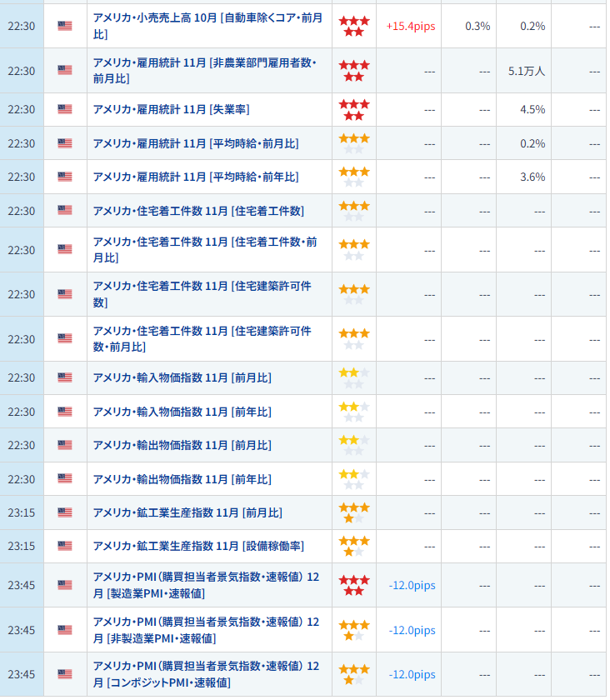The height and width of the screenshot is (700, 610).
Task: Open the 鉱工業生産指数 11月 [前月比] link
Action: [187, 512]
